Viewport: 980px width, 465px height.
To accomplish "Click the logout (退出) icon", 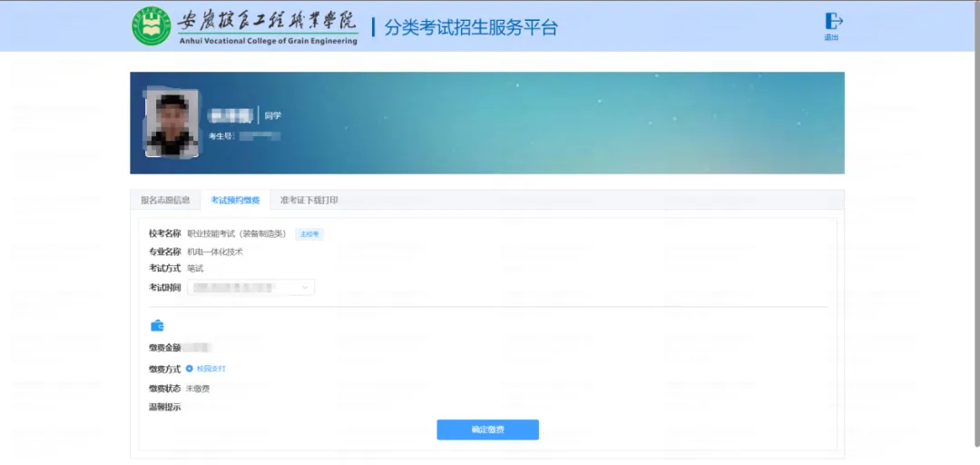I will click(834, 21).
